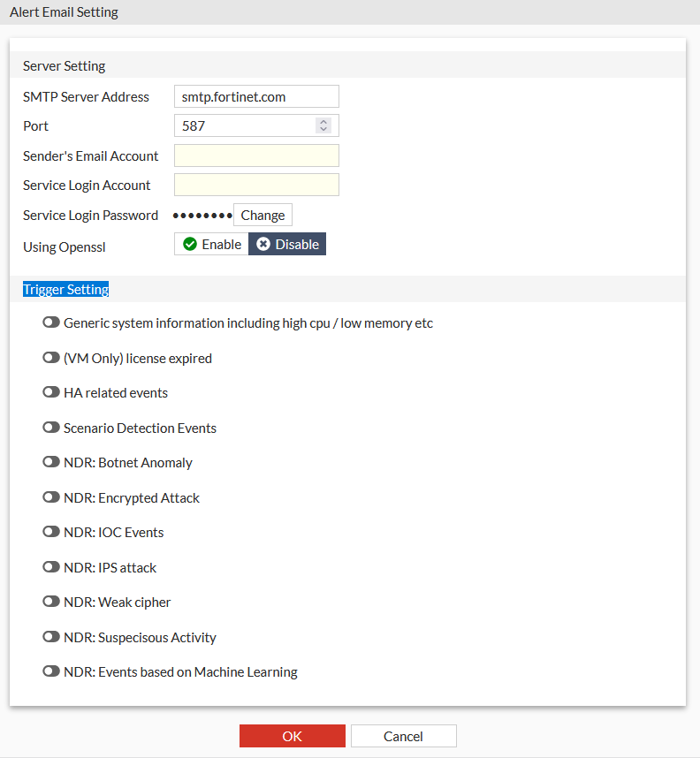Screen dimensions: 700x758
Task: Focus the SMTP Server Address field
Action: click(256, 96)
